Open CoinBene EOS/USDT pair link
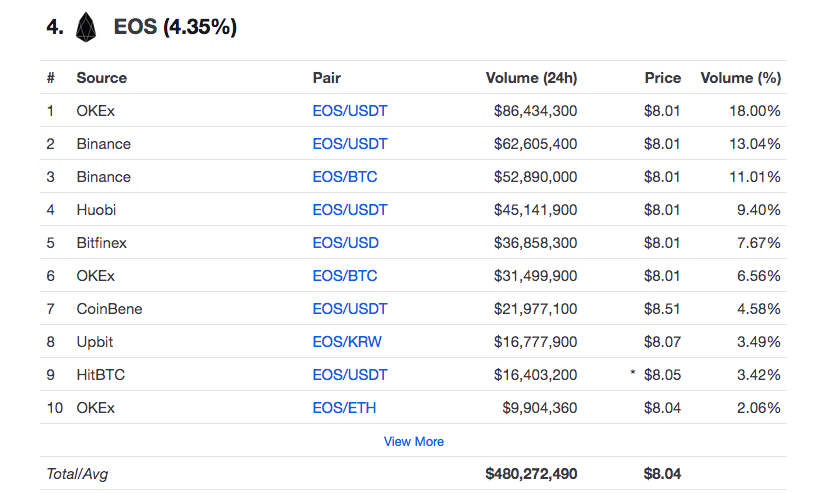The height and width of the screenshot is (493, 840). click(350, 309)
